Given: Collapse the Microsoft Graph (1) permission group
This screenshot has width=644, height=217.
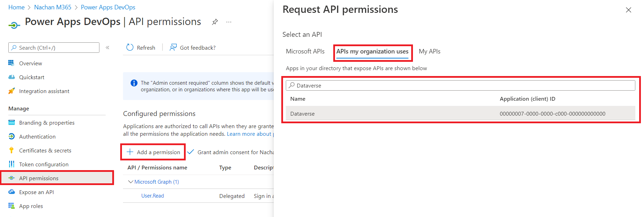Looking at the screenshot, I should (131, 182).
